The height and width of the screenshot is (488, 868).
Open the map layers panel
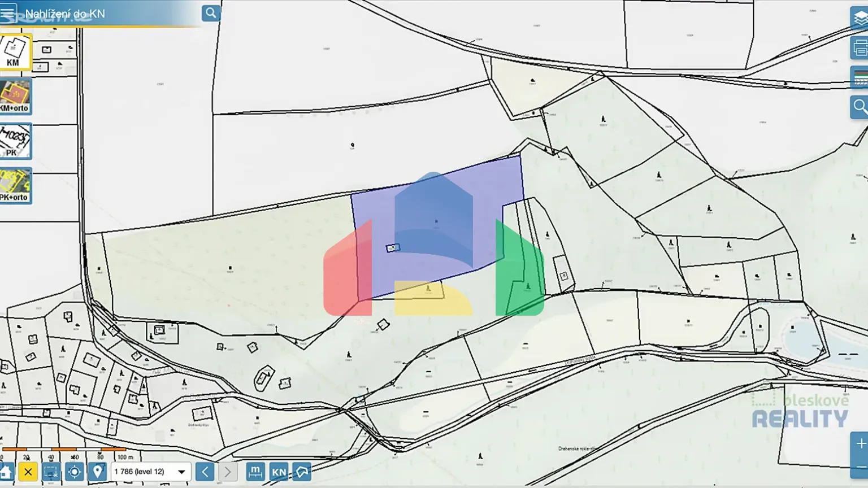point(860,19)
